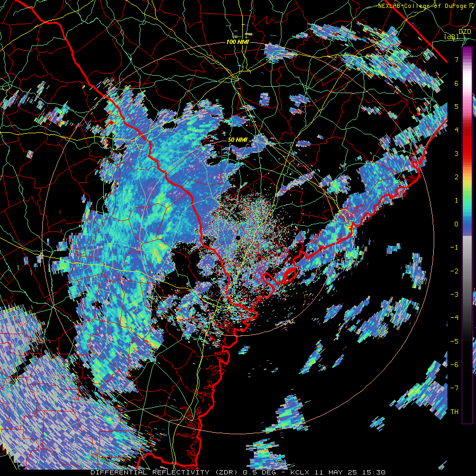The height and width of the screenshot is (476, 476).
Task: Click the "11 MAY 25" date text
Action: pos(335,472)
